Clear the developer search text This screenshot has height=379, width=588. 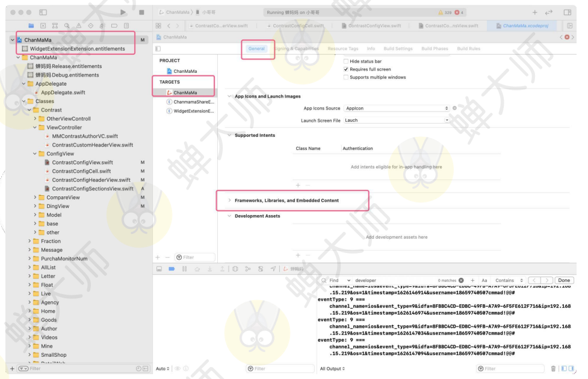(x=461, y=280)
